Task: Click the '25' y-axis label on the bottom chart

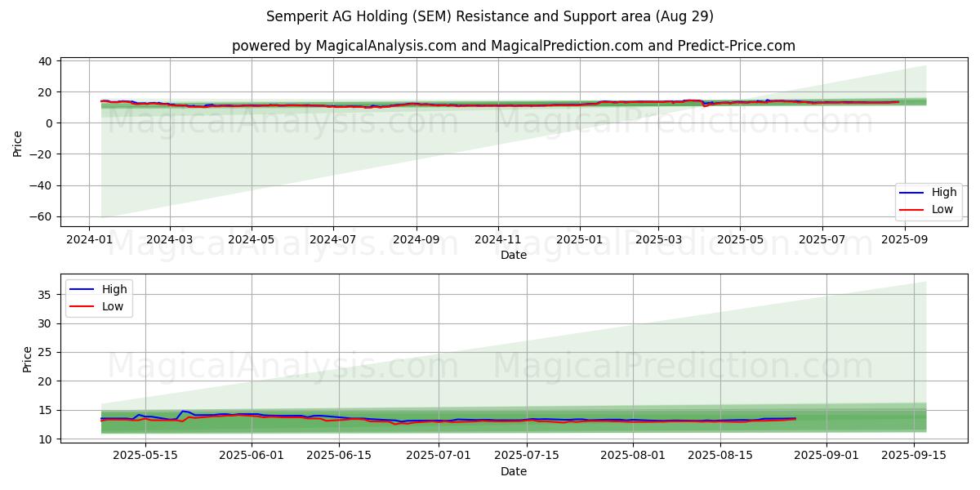Action: point(46,353)
